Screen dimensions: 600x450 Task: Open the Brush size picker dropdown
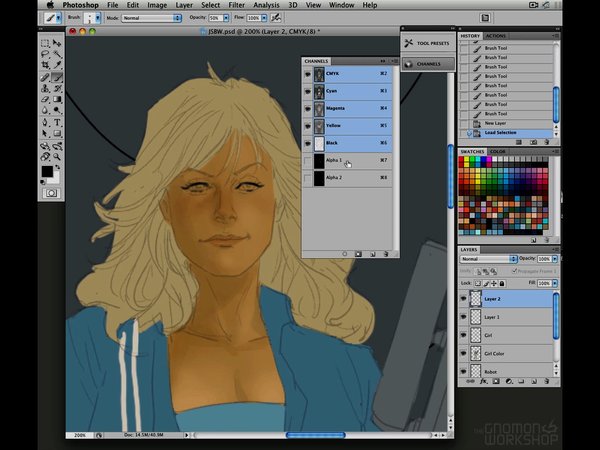point(98,18)
